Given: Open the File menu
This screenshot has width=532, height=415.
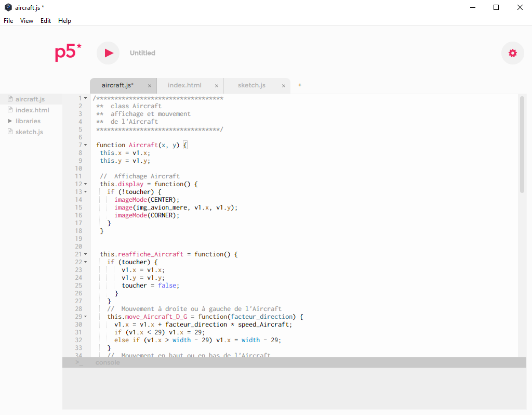Looking at the screenshot, I should coord(8,21).
